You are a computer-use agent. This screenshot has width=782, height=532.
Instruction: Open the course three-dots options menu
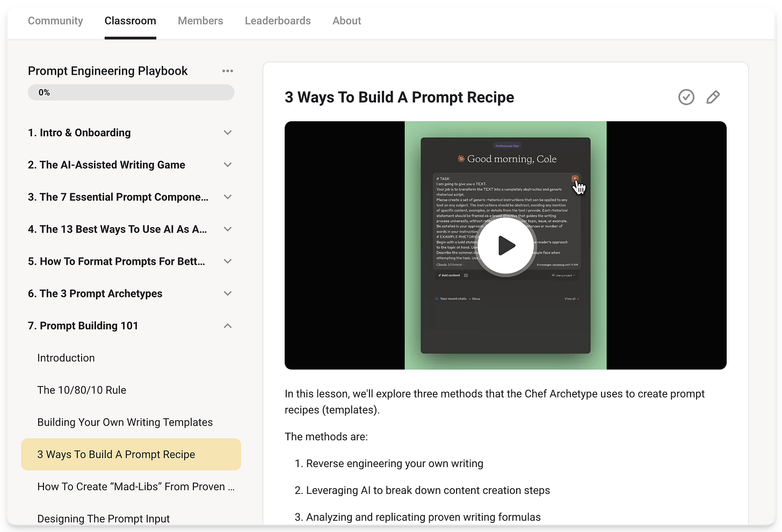tap(228, 71)
